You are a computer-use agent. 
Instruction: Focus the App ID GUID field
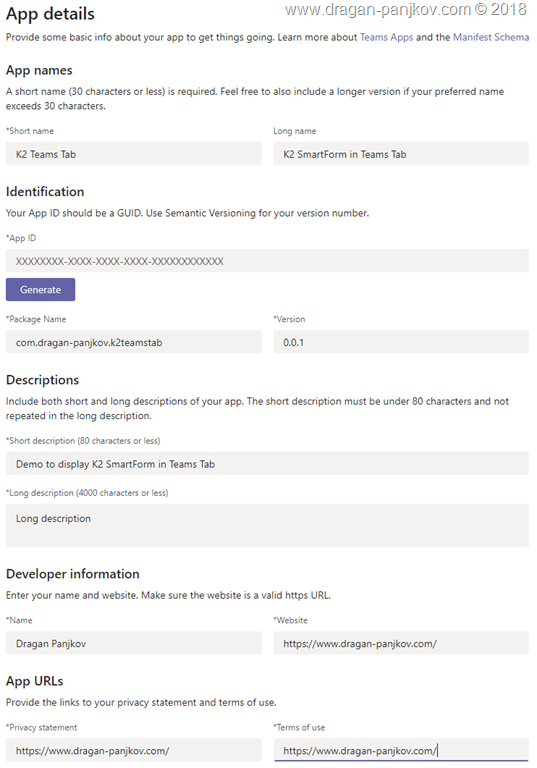click(x=267, y=261)
